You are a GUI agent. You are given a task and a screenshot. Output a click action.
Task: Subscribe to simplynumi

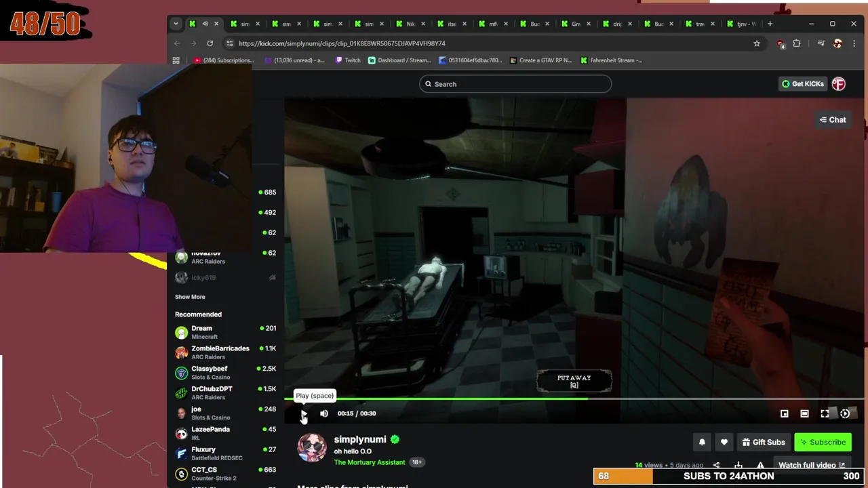coord(823,442)
